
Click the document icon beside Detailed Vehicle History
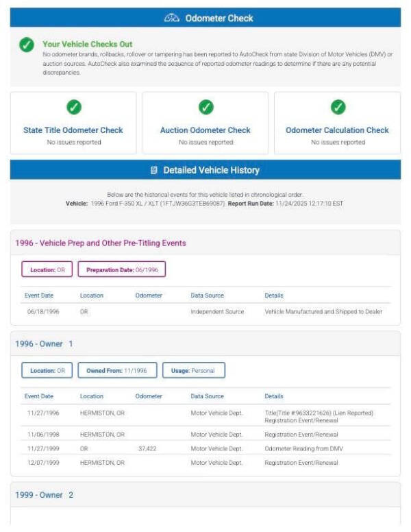point(154,170)
